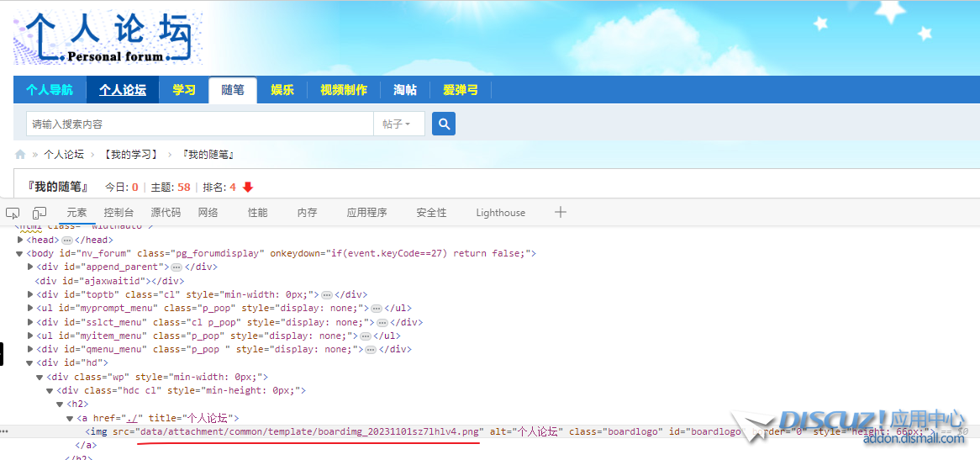The width and height of the screenshot is (980, 460).
Task: Click the 个人导航 navigation link
Action: 50,90
